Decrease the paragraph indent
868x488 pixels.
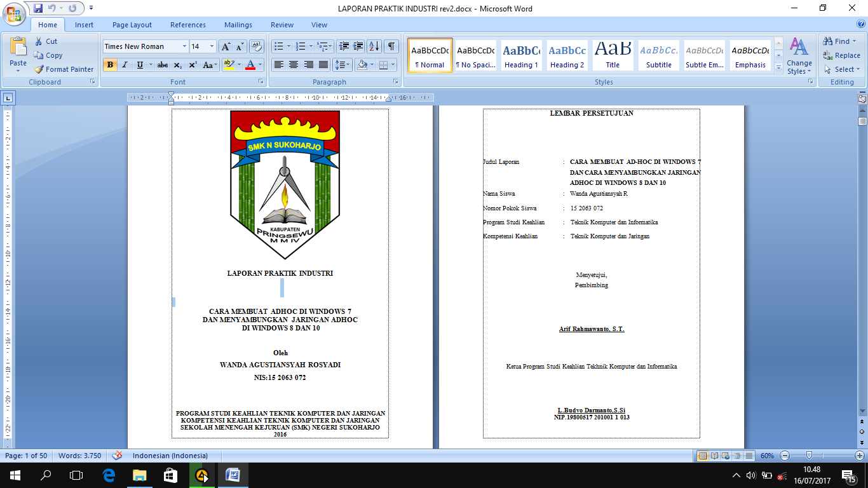tap(344, 46)
